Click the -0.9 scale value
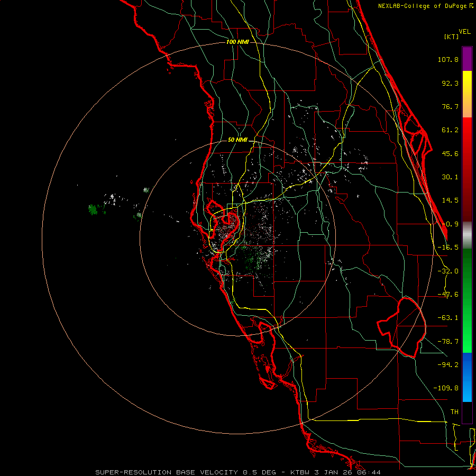This screenshot has height=476, width=476. point(450,224)
